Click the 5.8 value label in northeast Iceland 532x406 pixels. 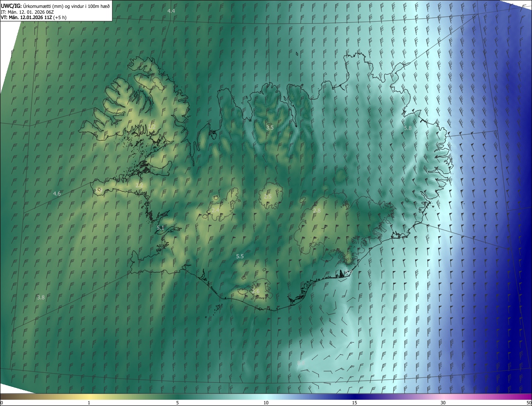tap(408, 128)
